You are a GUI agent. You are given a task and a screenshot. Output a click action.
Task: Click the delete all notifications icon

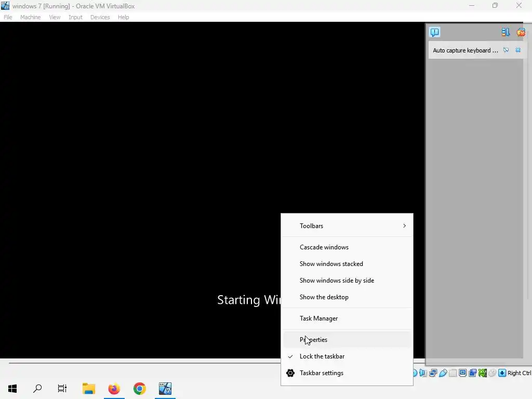point(521,32)
